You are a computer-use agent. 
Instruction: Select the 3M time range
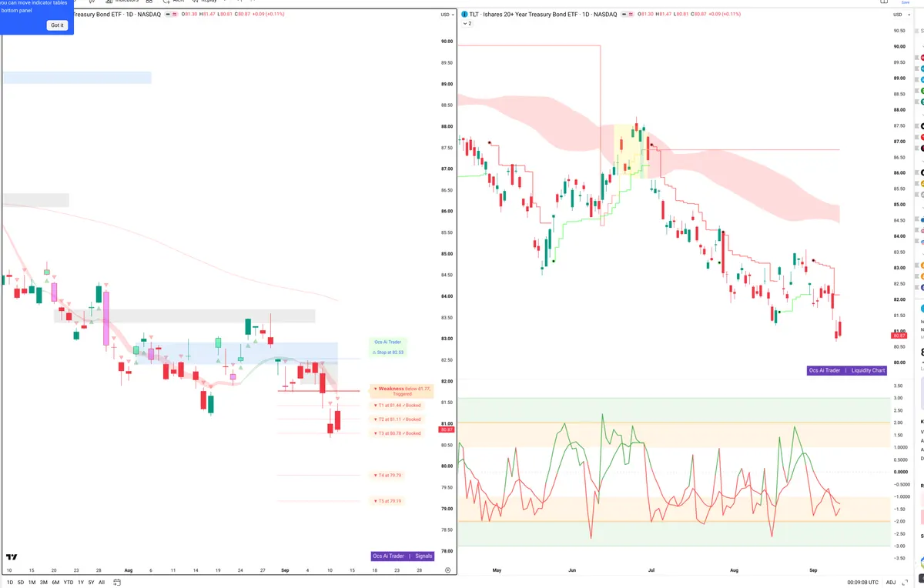tap(44, 582)
